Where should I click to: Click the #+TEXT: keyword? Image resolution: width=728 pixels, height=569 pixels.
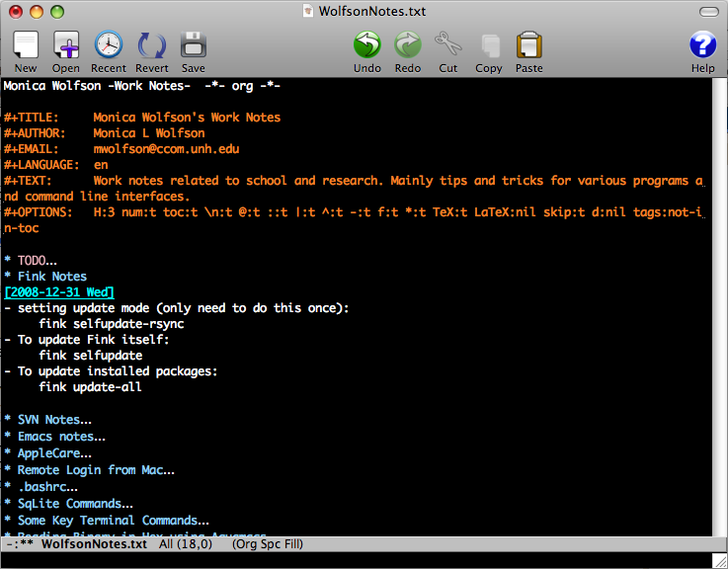click(28, 181)
